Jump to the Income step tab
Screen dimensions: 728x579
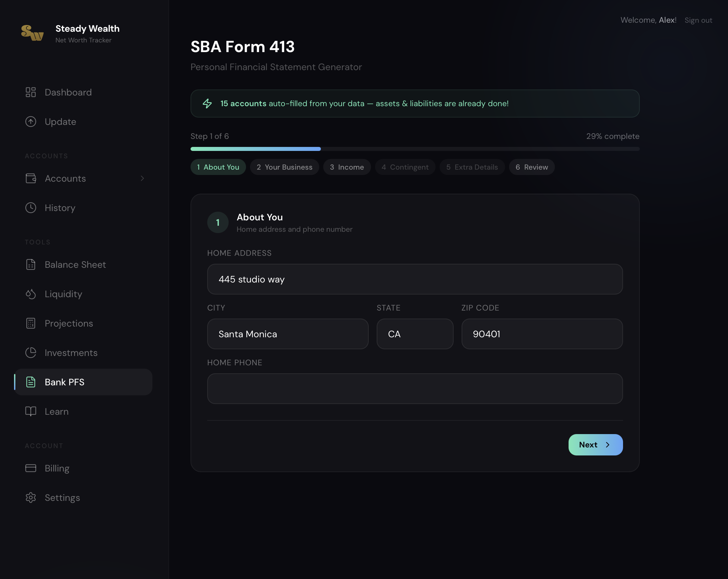347,167
